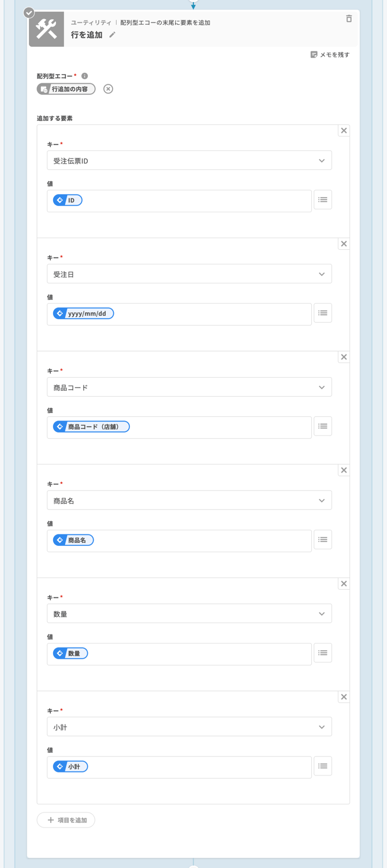
Task: Open the variable list for 商品名 value
Action: (323, 540)
